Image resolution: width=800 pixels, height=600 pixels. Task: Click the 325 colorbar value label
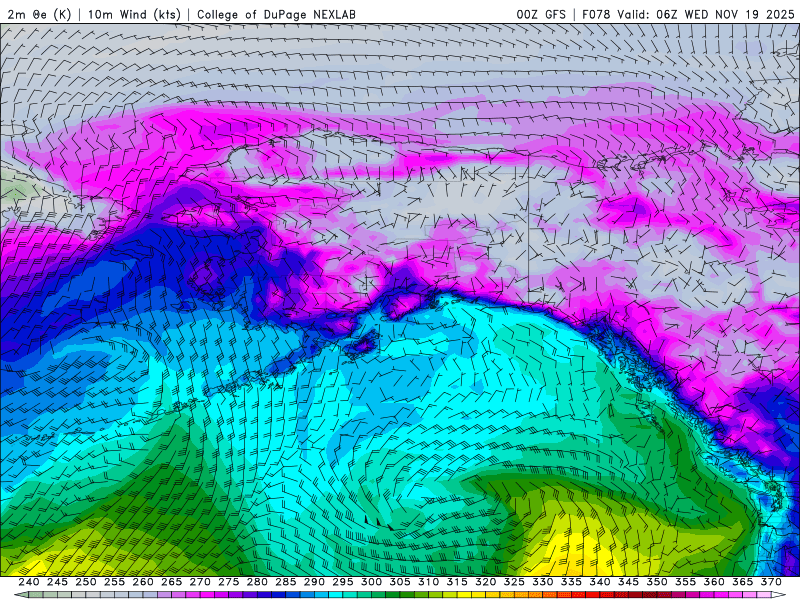[x=514, y=582]
